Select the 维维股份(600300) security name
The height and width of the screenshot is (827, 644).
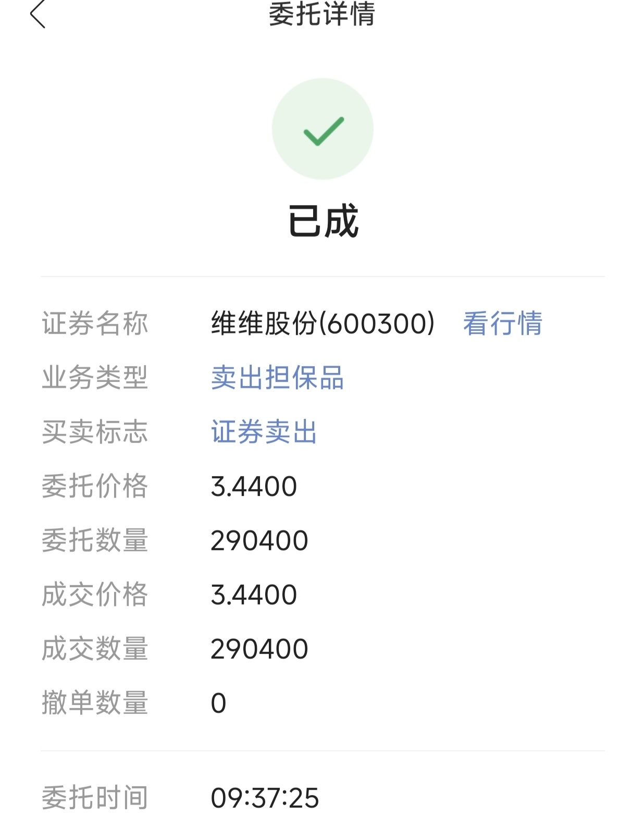pos(323,323)
